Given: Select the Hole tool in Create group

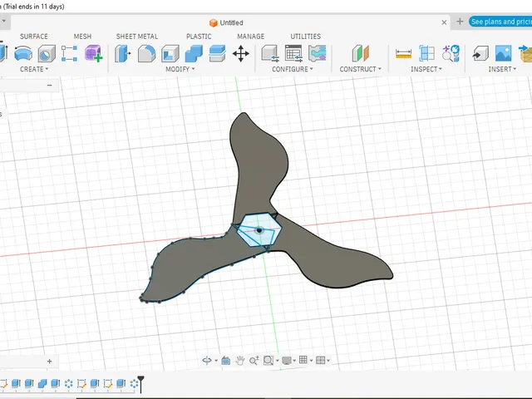Looking at the screenshot, I should [47, 53].
